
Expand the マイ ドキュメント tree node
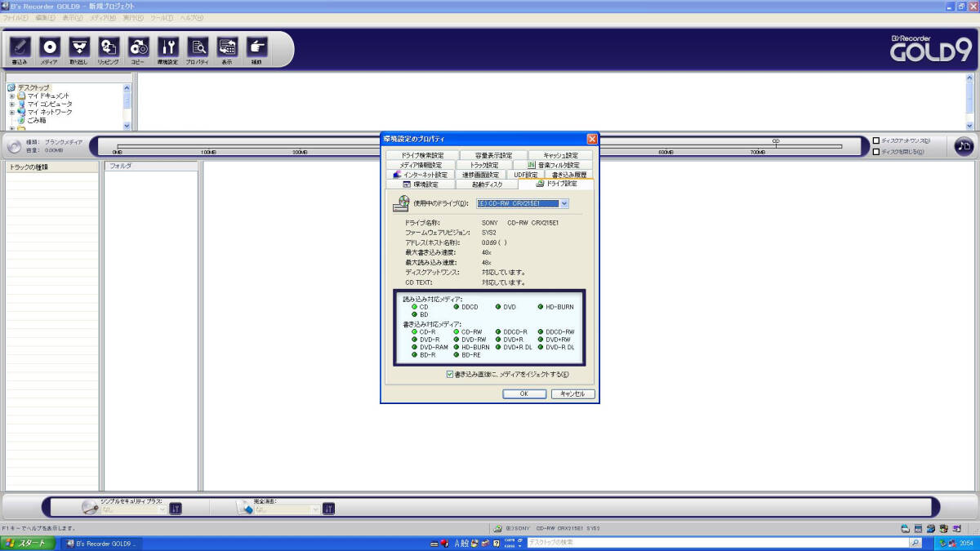click(x=12, y=96)
